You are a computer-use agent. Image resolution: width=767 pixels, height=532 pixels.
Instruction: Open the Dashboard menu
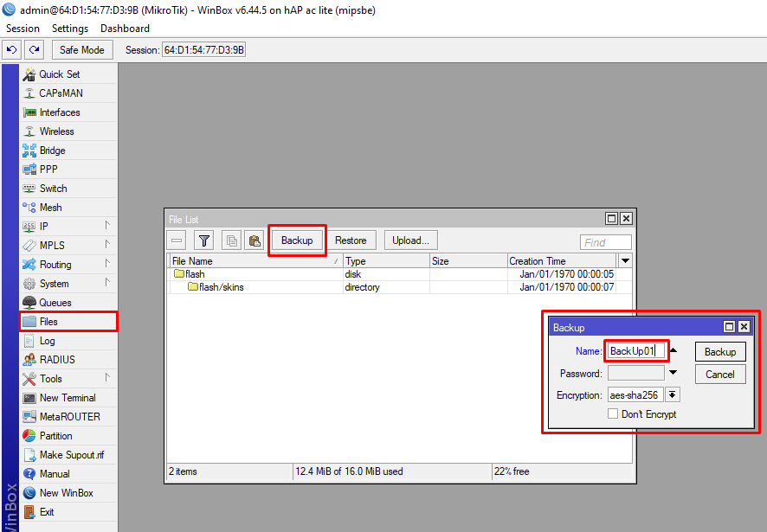point(125,29)
